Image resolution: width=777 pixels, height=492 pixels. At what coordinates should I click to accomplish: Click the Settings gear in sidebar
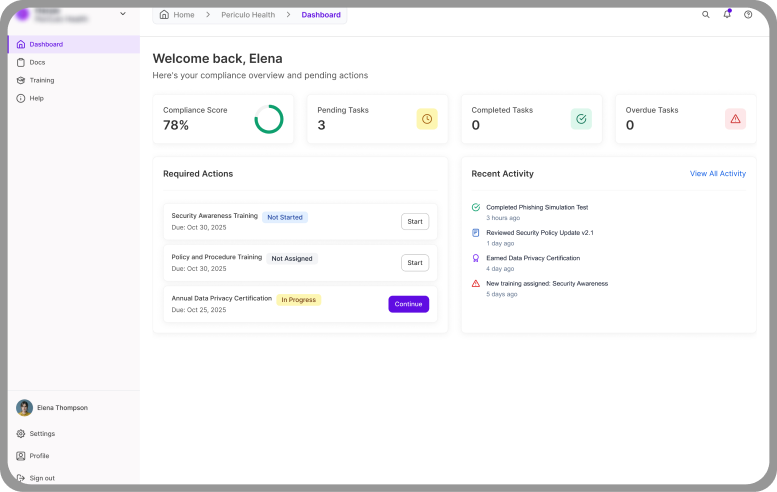click(x=21, y=434)
